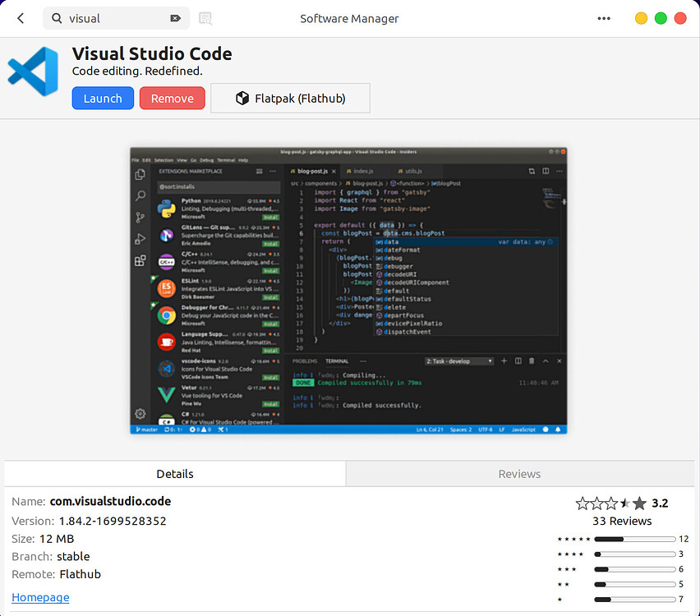
Task: Click the size value "12 MB"
Action: point(57,539)
